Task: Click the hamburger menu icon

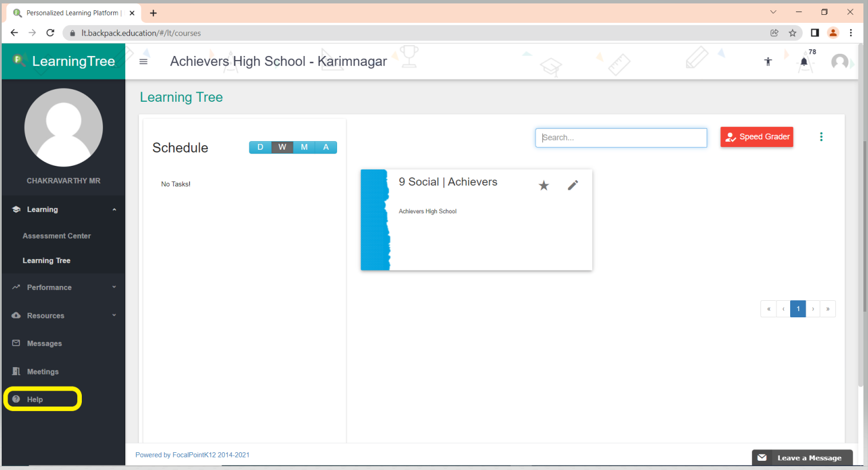Action: pos(144,62)
